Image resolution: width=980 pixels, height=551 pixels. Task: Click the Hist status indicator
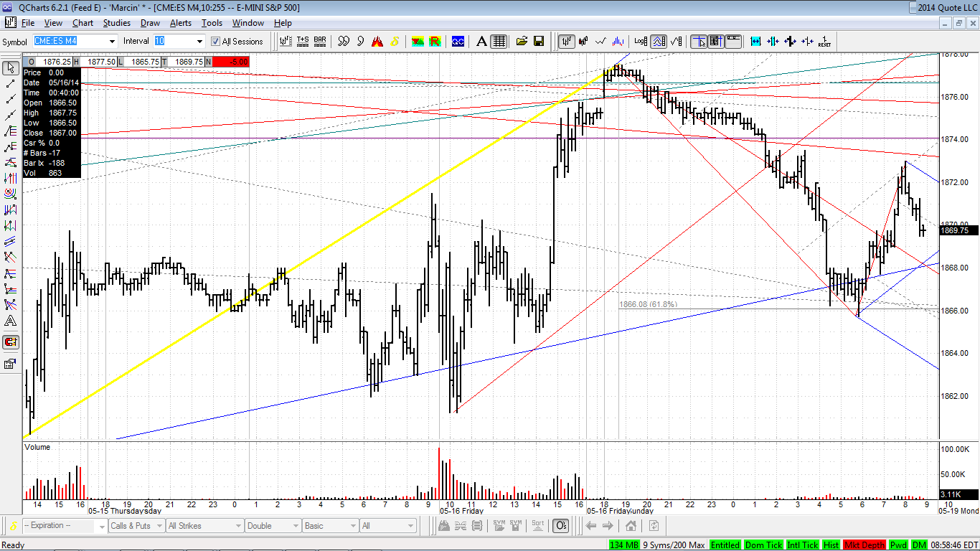[831, 545]
